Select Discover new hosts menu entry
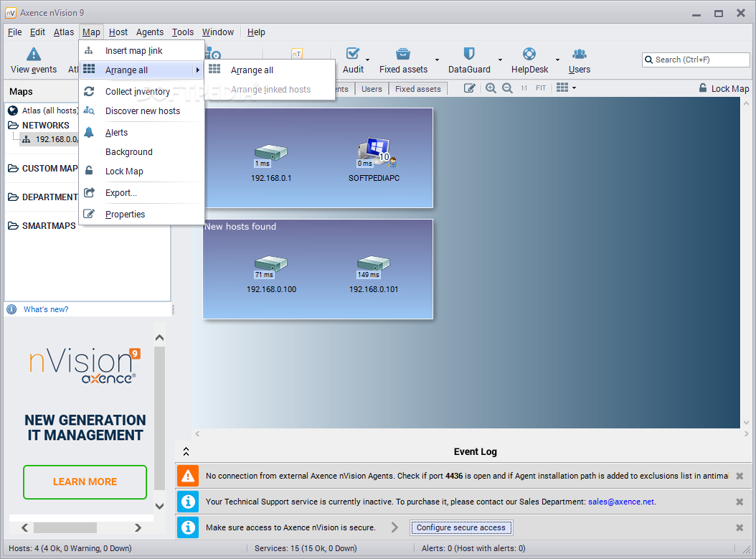756x559 pixels. pyautogui.click(x=142, y=111)
